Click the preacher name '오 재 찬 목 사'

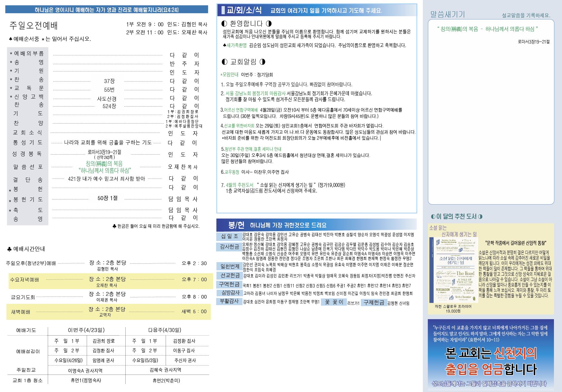point(183,167)
